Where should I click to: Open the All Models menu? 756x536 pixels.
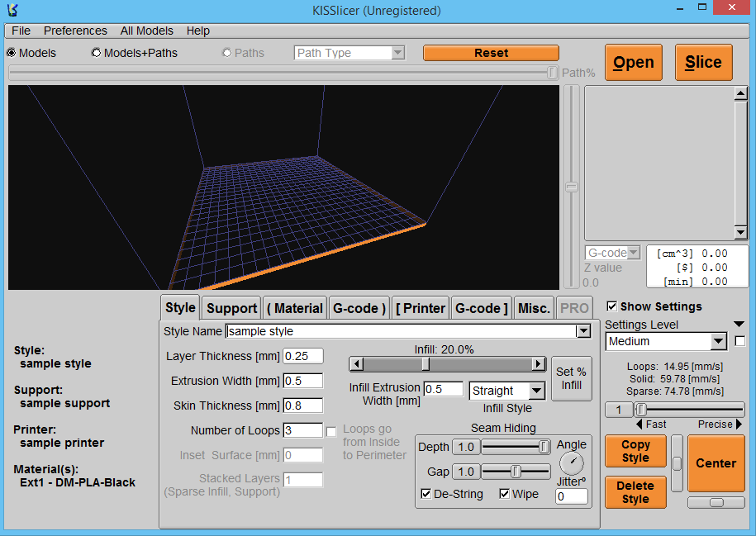[x=146, y=31]
